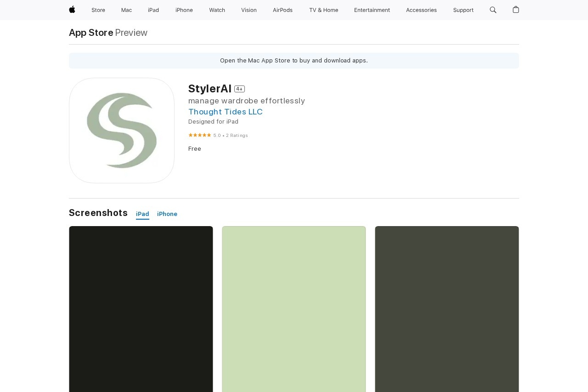Click the 4+ age rating badge

[x=239, y=89]
